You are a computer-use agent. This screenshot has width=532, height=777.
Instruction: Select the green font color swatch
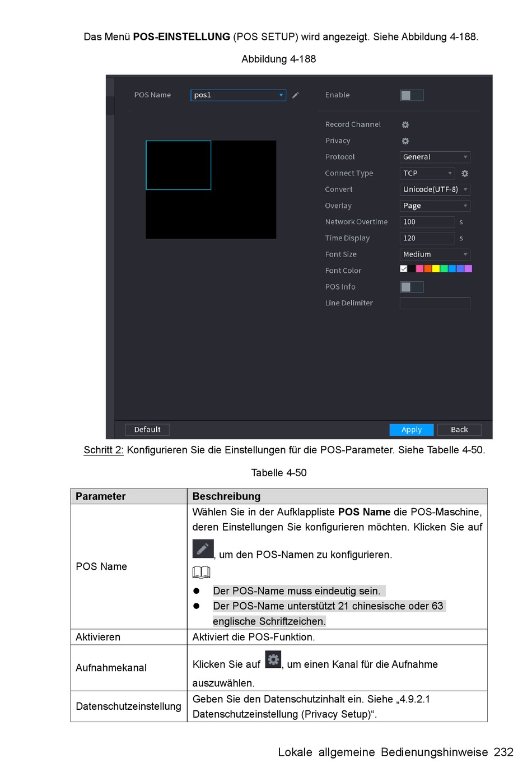pos(444,269)
